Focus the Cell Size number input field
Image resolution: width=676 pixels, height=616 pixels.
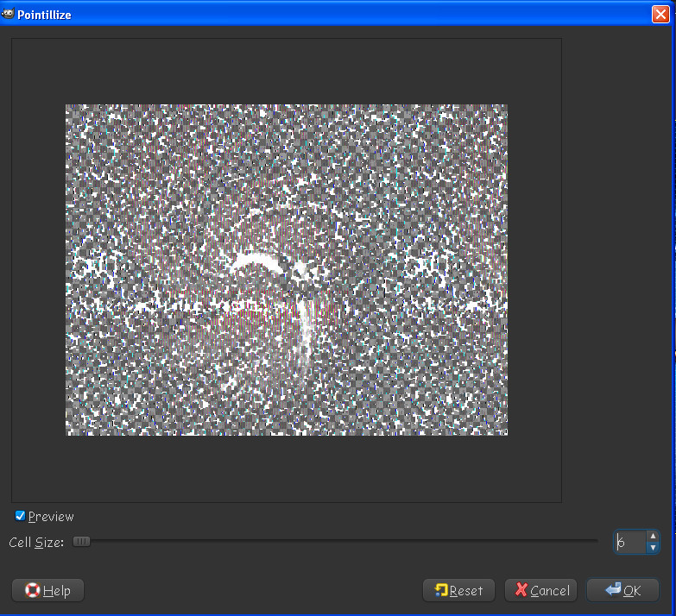point(629,542)
